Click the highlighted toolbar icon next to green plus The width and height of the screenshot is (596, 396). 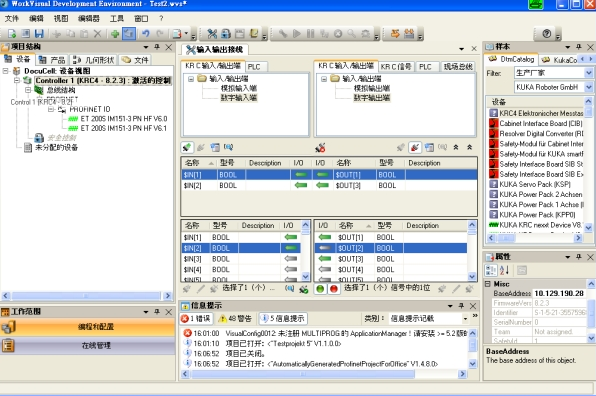coord(128,34)
